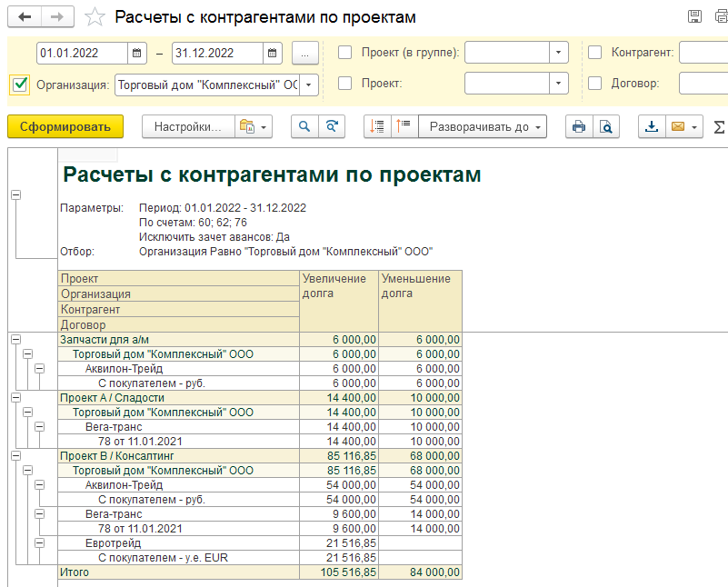Enable the Контрагент filter checkbox
This screenshot has height=587, width=728.
tap(594, 53)
